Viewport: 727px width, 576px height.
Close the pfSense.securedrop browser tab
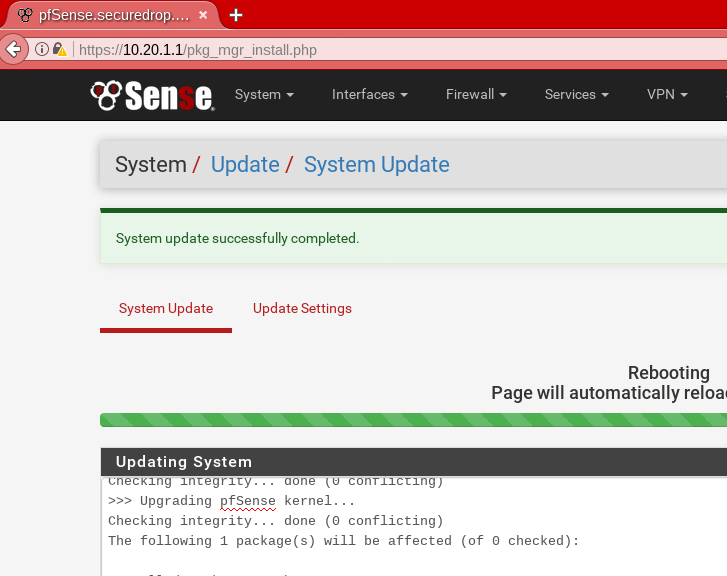[203, 15]
